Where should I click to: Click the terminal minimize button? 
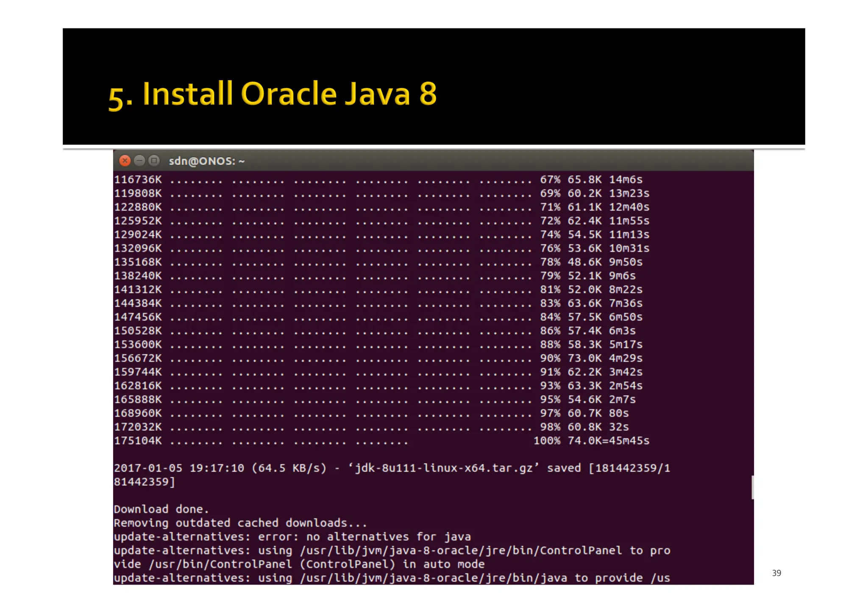click(139, 161)
